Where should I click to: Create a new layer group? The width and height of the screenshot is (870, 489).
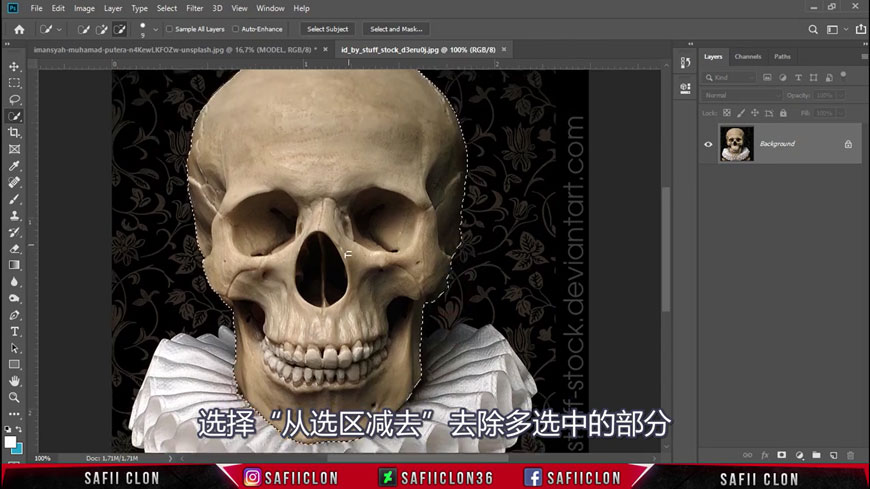[816, 455]
